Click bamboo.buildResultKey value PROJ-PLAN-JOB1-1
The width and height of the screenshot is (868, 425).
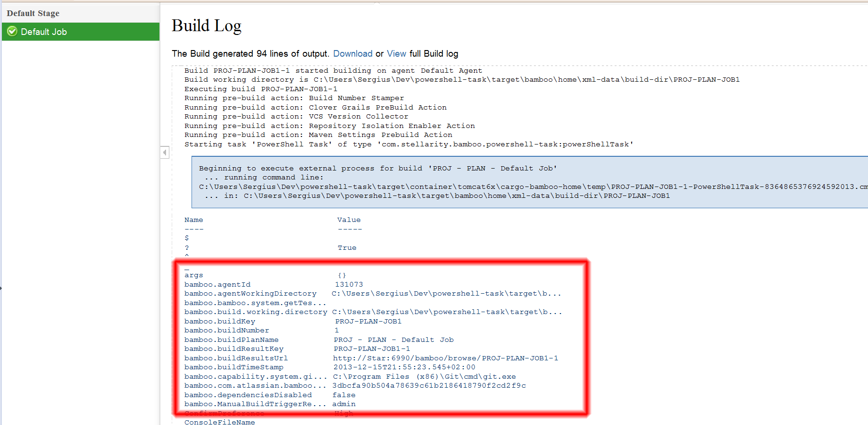pos(372,349)
